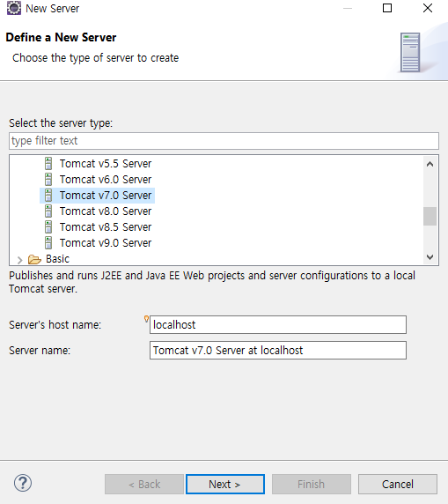This screenshot has height=504, width=448.
Task: Click the Eclipse icon in title bar
Action: (14, 8)
